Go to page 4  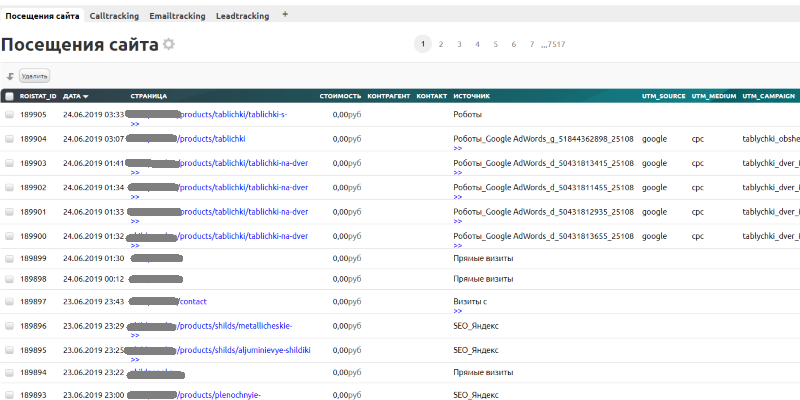(x=477, y=44)
